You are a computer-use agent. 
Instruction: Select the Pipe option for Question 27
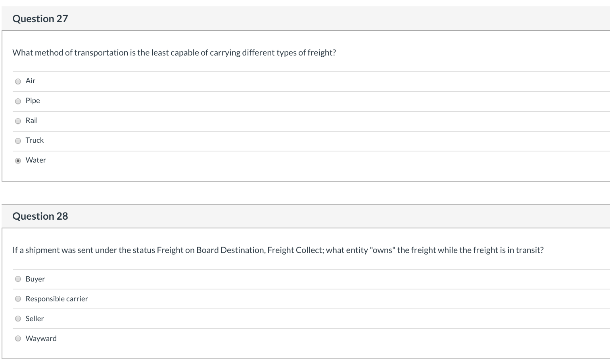pyautogui.click(x=18, y=101)
